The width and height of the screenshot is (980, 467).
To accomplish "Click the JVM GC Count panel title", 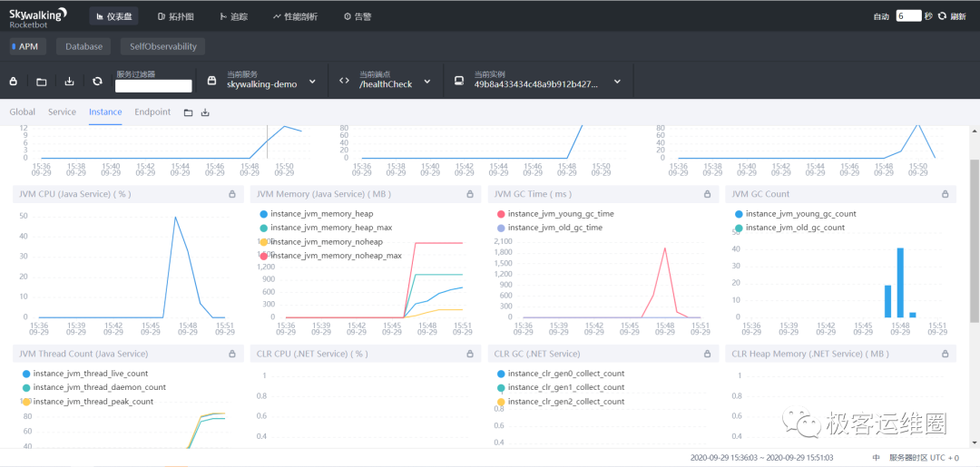I will (x=760, y=194).
